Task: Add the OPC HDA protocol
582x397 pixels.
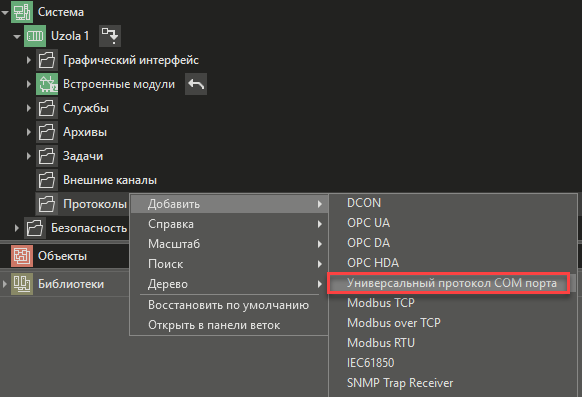Action: pos(452,263)
